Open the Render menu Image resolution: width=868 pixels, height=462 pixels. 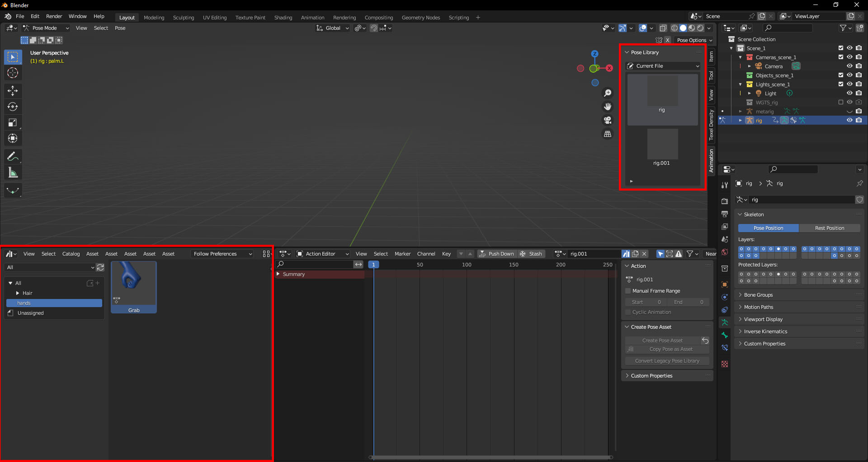pyautogui.click(x=54, y=16)
